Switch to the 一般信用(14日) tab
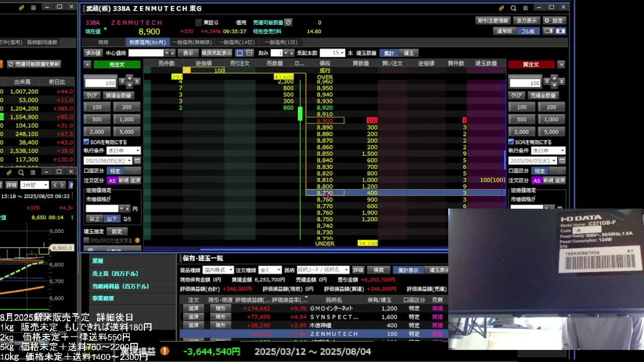This screenshot has width=644, height=362. (x=237, y=42)
